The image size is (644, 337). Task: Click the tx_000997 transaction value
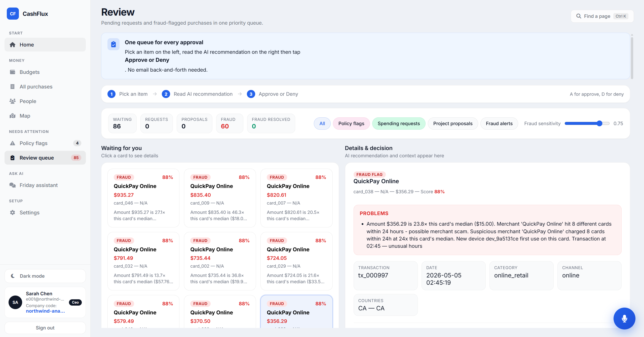(373, 275)
